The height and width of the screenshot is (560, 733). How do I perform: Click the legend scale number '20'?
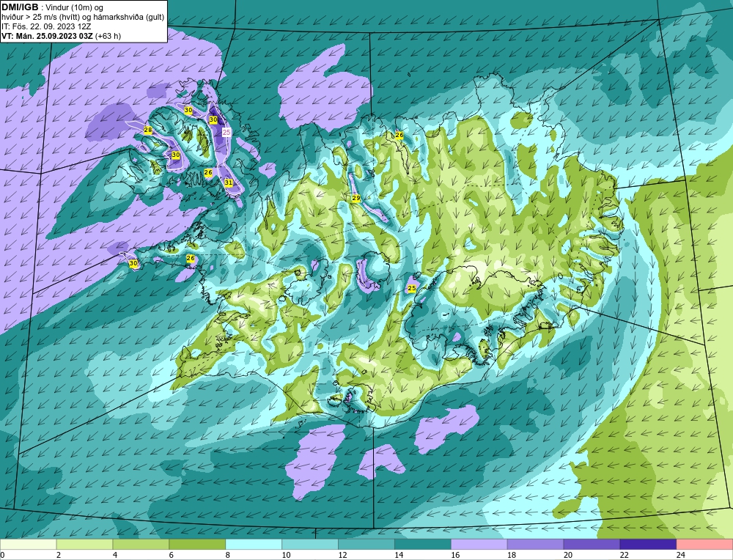pyautogui.click(x=568, y=555)
